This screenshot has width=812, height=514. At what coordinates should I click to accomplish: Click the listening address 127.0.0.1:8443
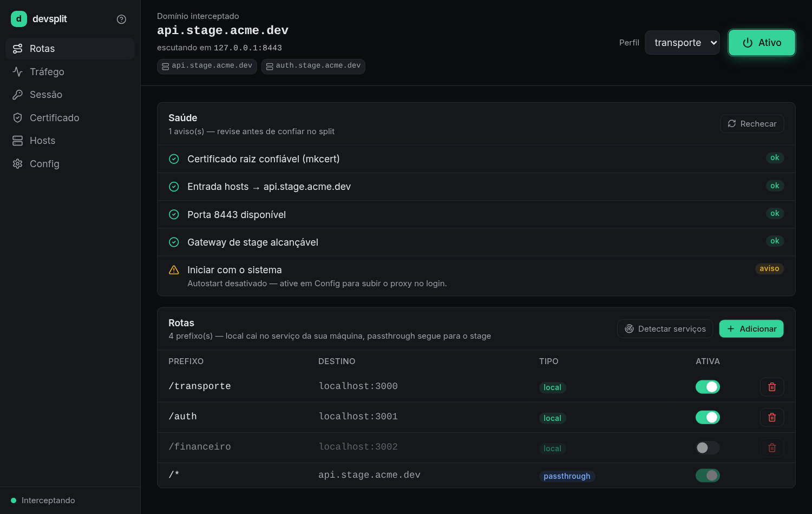[x=248, y=48]
